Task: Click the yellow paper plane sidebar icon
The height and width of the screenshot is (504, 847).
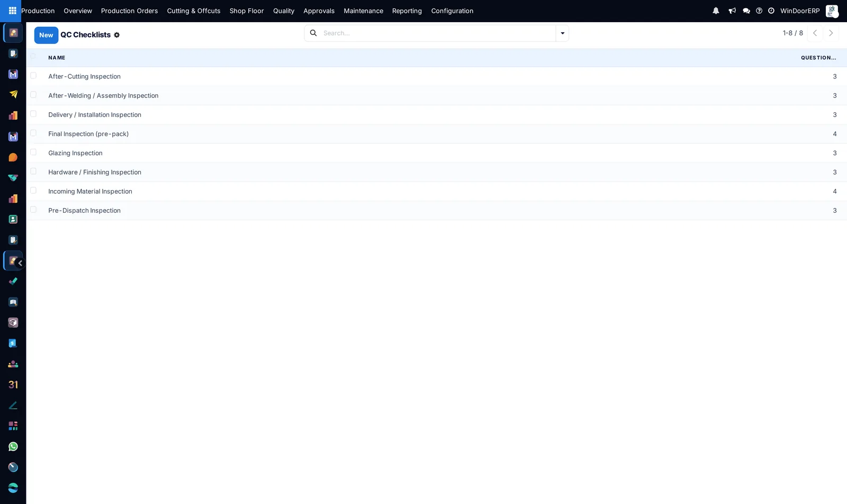Action: [13, 94]
